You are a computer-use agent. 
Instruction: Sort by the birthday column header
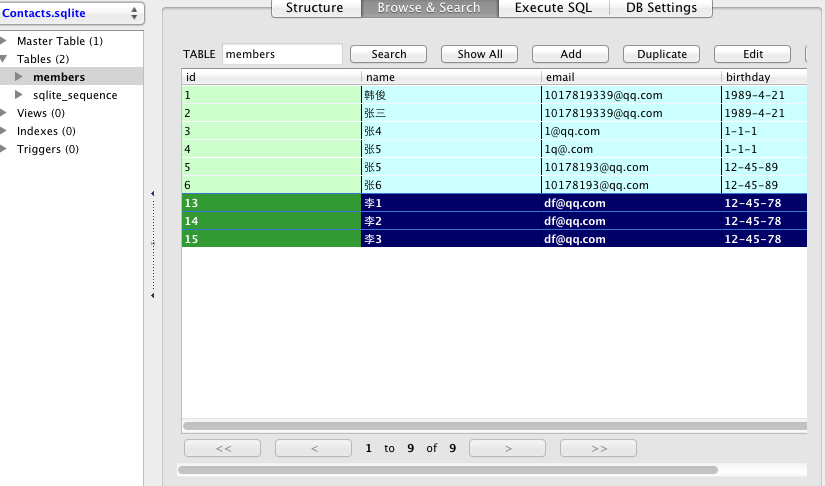tap(764, 77)
